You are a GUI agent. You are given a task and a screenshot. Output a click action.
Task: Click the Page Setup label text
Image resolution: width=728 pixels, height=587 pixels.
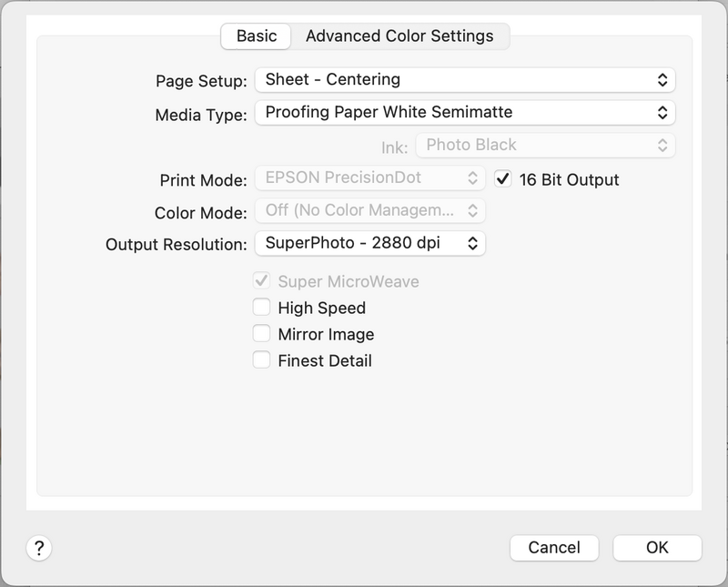point(201,81)
